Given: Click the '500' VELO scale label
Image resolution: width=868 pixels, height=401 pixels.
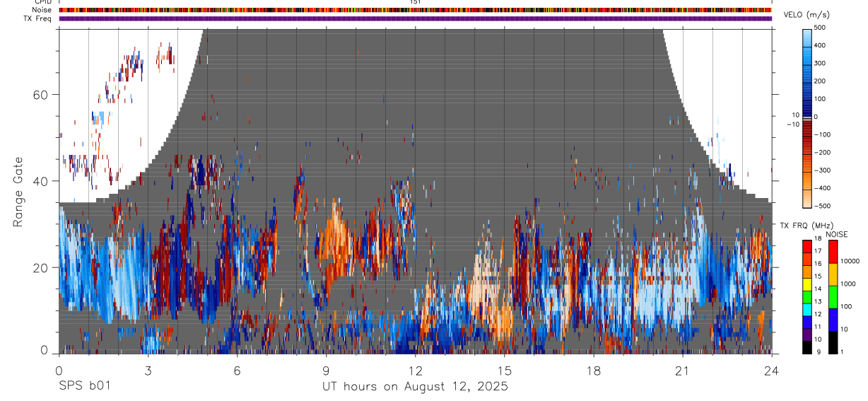Looking at the screenshot, I should pyautogui.click(x=820, y=27).
